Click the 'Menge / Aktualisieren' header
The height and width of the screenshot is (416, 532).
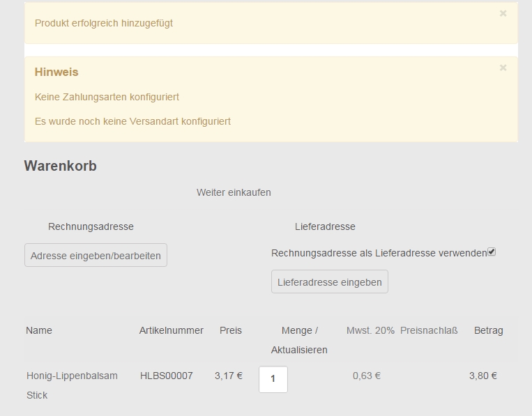coord(299,340)
